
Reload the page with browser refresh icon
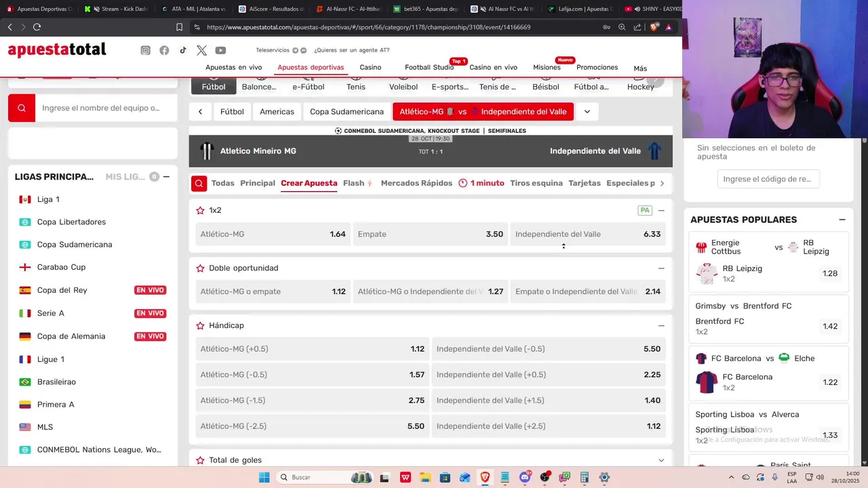point(37,27)
